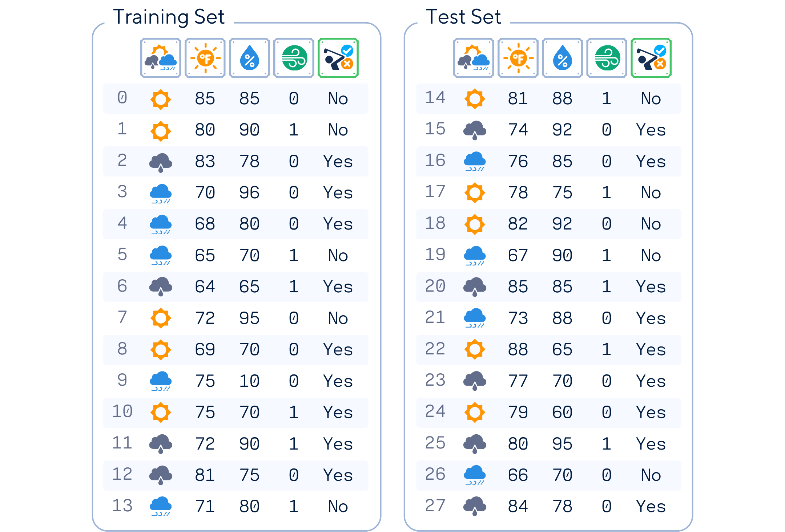Click the rainy cloud icon in row 26
Image resolution: width=785 pixels, height=532 pixels.
tap(475, 475)
